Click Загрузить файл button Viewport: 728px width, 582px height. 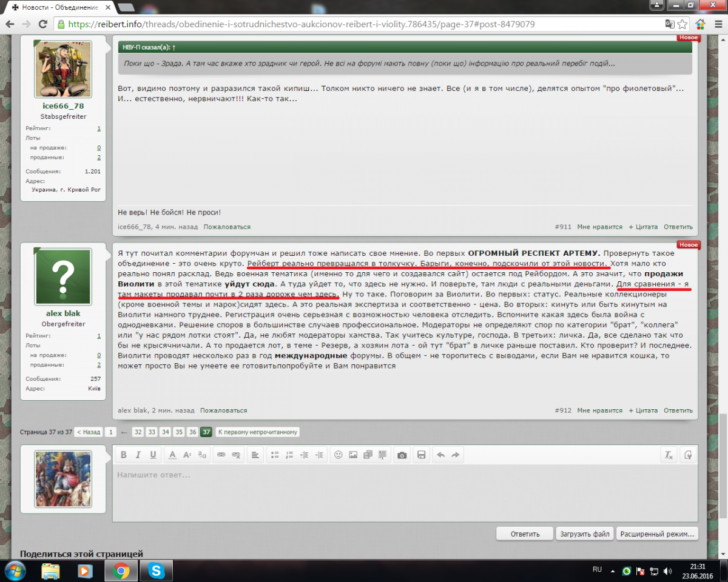pos(584,534)
